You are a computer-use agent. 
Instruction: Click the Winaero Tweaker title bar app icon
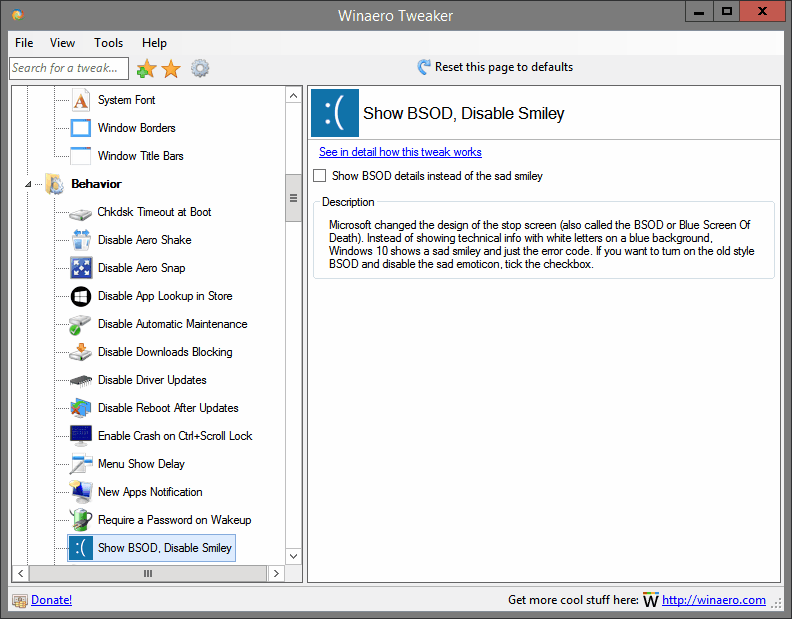pos(18,14)
